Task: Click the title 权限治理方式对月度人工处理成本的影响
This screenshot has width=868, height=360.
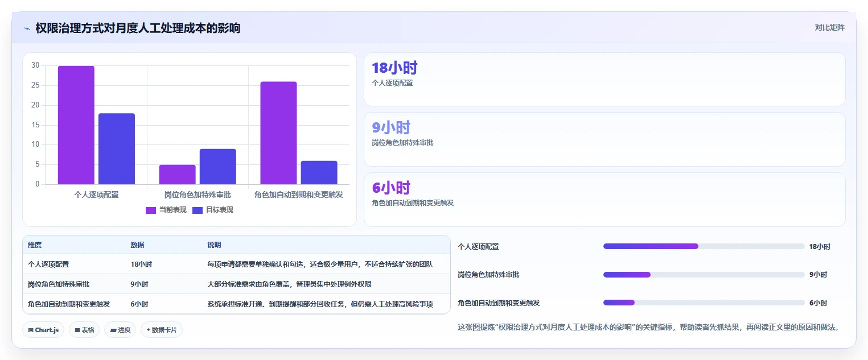Action: click(138, 28)
